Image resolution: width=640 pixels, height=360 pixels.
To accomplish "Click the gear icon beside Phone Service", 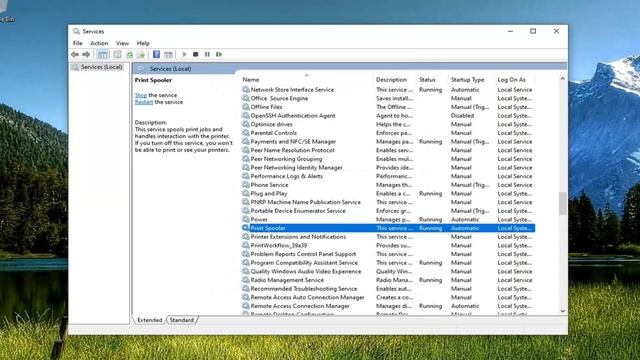I will click(x=245, y=184).
